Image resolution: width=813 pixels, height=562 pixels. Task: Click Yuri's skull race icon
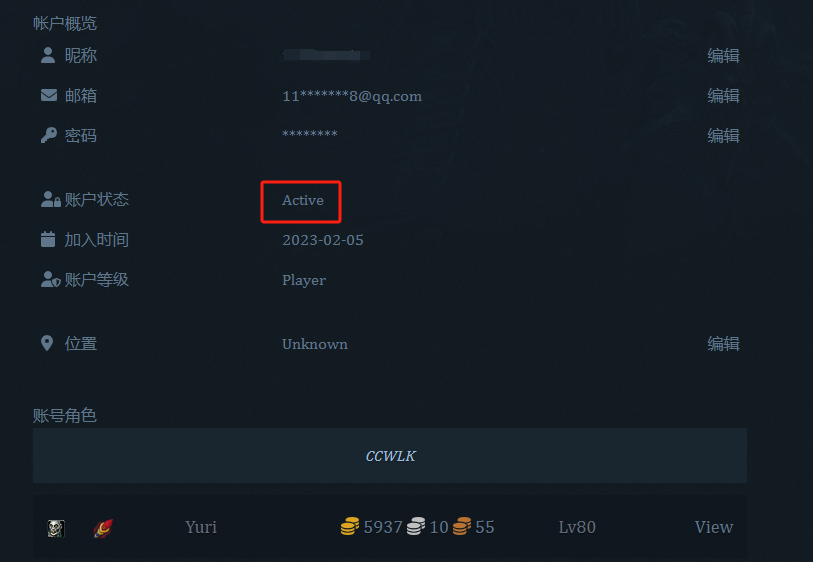[56, 528]
